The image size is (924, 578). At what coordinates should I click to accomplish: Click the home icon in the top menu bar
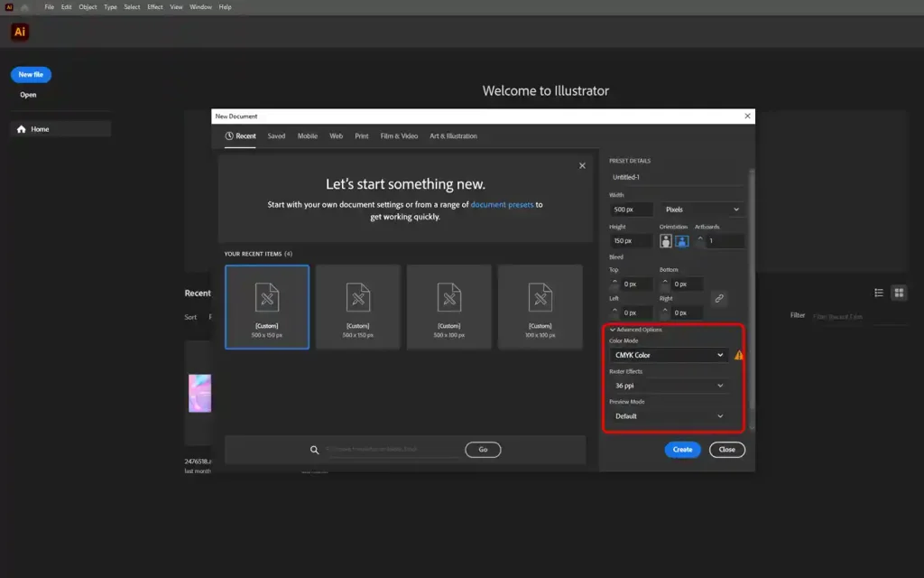24,7
